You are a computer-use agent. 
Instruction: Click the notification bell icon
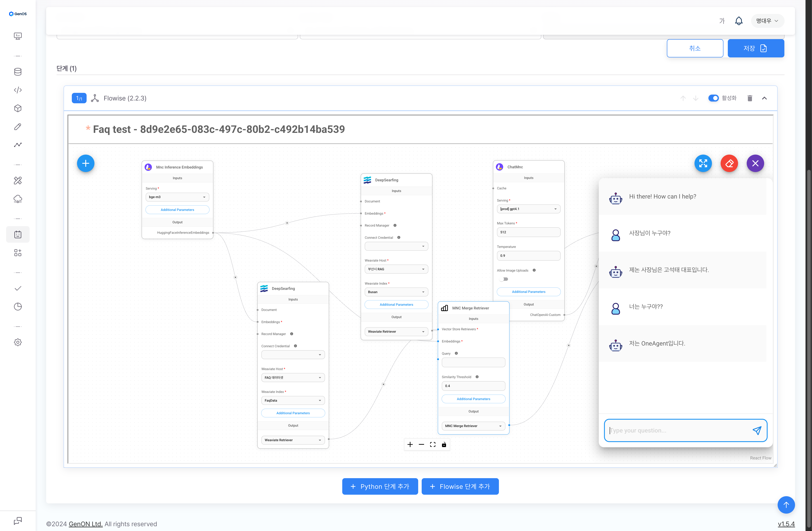tap(739, 21)
